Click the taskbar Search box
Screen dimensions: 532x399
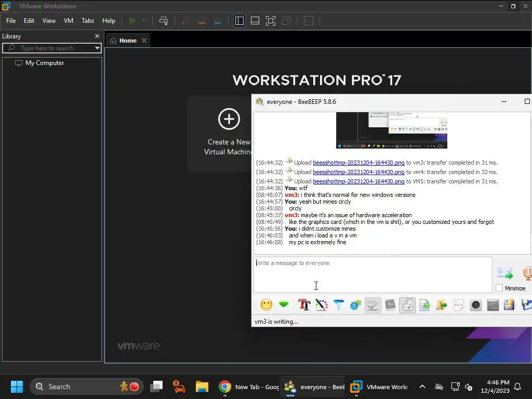pos(87,387)
